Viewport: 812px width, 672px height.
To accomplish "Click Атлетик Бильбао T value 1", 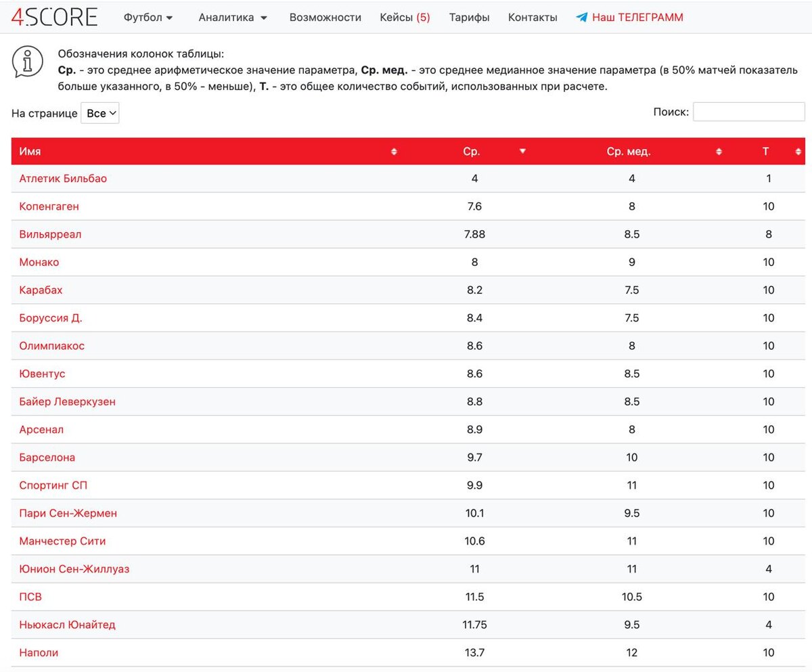I will pos(769,179).
